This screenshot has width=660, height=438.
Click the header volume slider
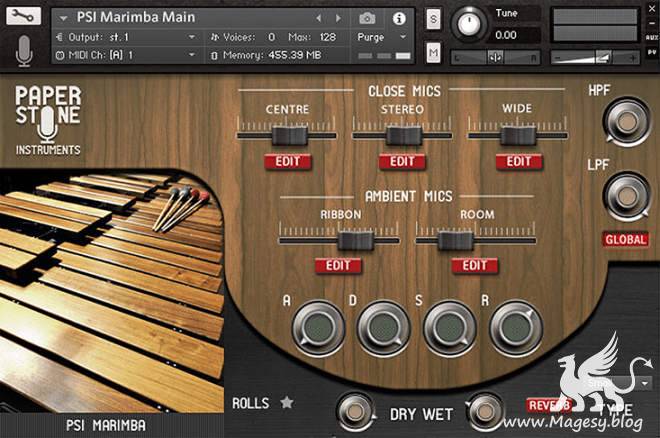[596, 57]
